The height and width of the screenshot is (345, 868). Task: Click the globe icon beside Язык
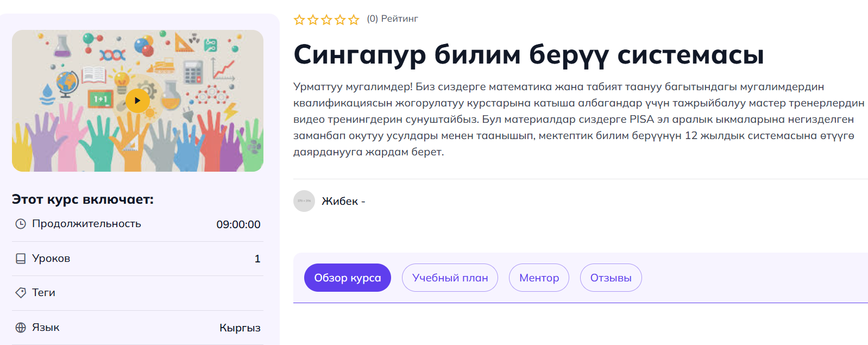21,328
